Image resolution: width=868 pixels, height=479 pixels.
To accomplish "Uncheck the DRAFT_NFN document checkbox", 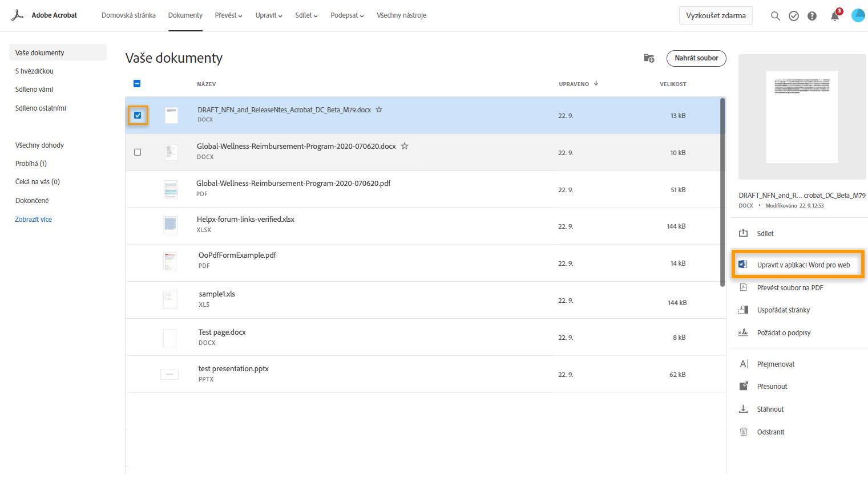I will pyautogui.click(x=138, y=115).
